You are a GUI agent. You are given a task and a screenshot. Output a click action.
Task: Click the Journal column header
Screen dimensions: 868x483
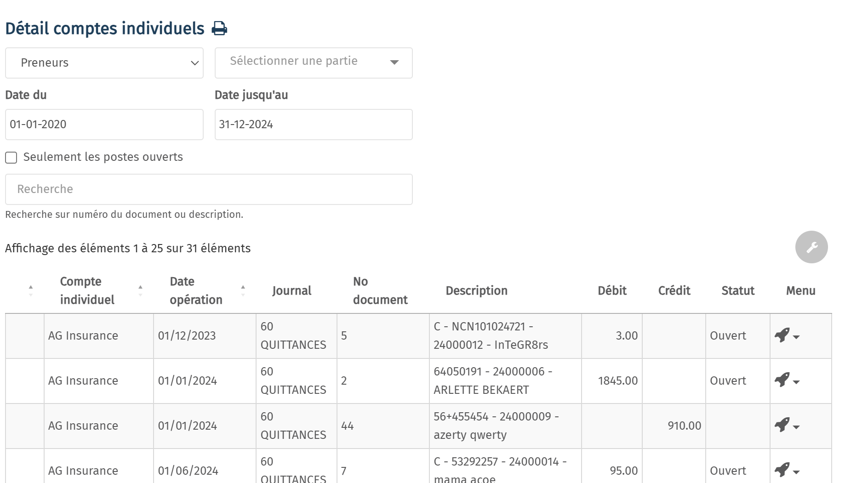(291, 291)
